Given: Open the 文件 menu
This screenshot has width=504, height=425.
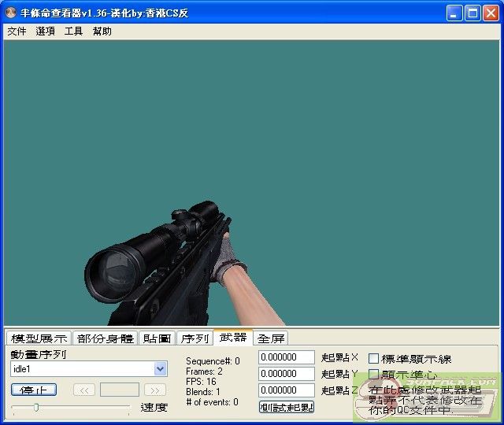Looking at the screenshot, I should (17, 31).
